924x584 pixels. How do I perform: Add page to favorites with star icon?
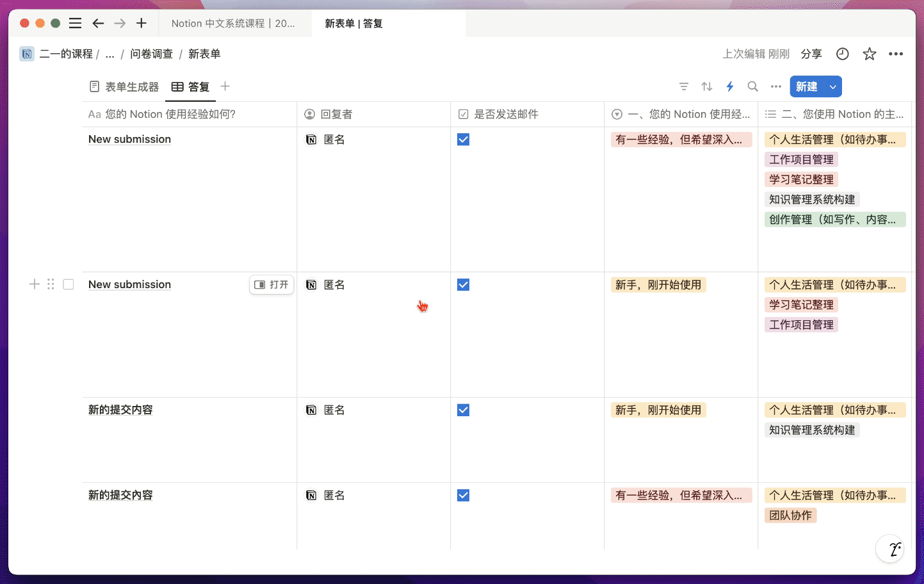(x=869, y=54)
